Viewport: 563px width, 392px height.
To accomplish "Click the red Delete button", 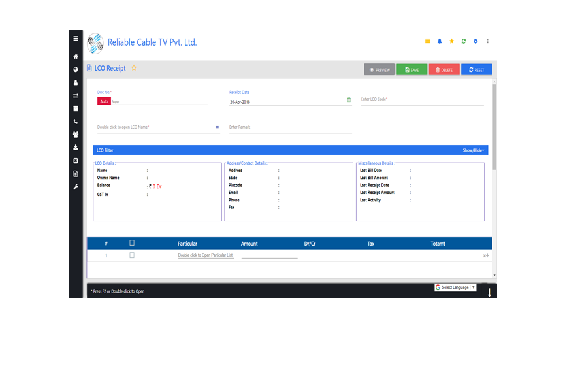I will (444, 70).
